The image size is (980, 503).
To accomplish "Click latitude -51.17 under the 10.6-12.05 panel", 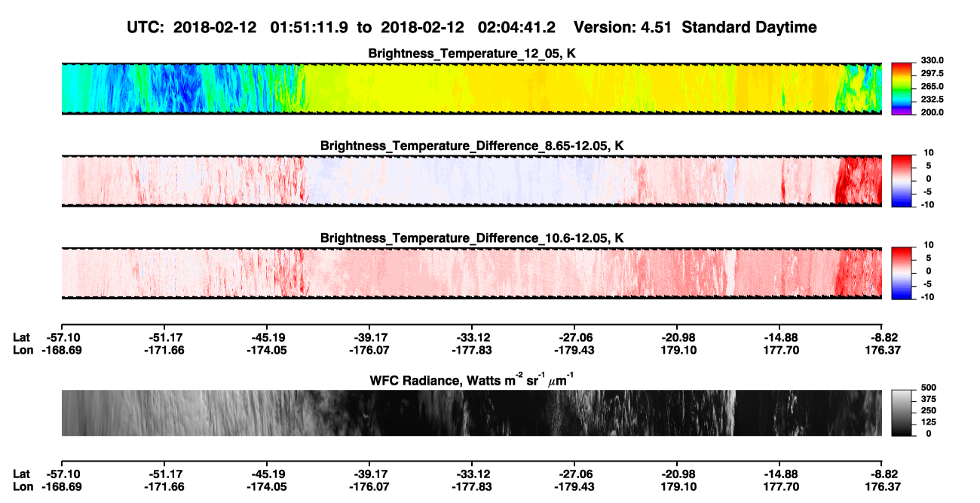I will 164,337.
